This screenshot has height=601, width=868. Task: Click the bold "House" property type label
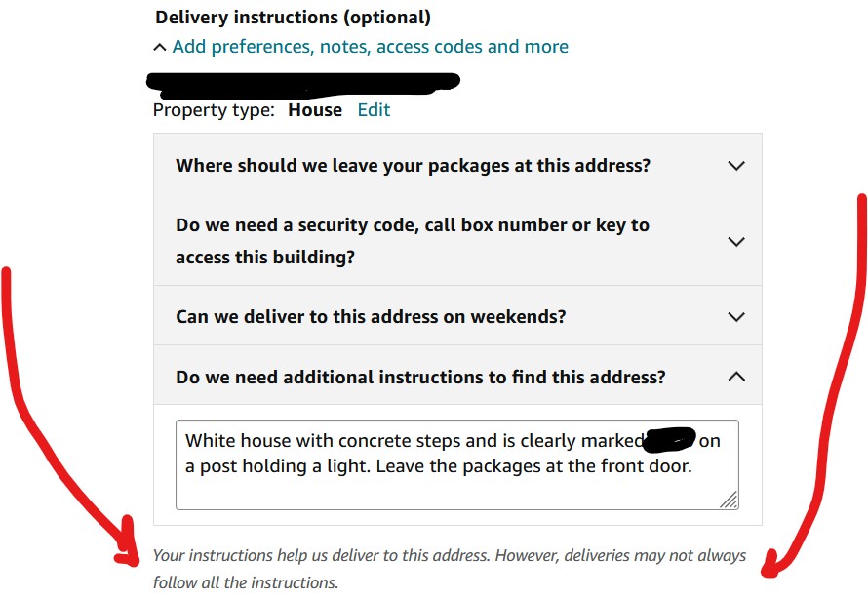pyautogui.click(x=314, y=110)
